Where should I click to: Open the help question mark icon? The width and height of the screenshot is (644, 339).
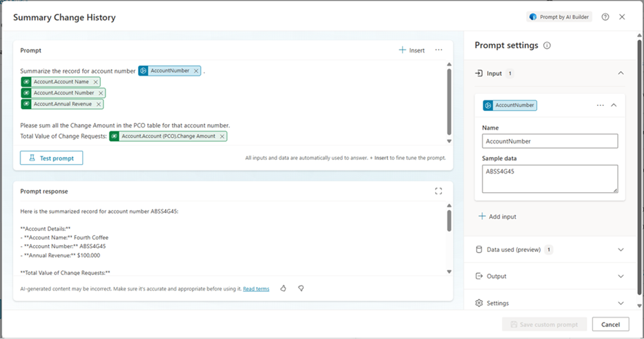[x=605, y=17]
